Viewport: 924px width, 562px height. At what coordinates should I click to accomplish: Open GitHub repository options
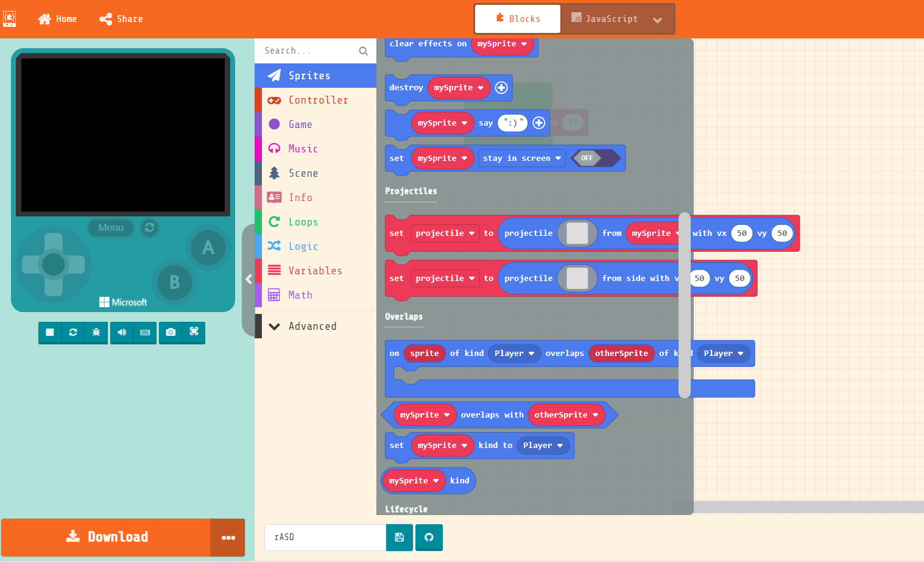[429, 537]
